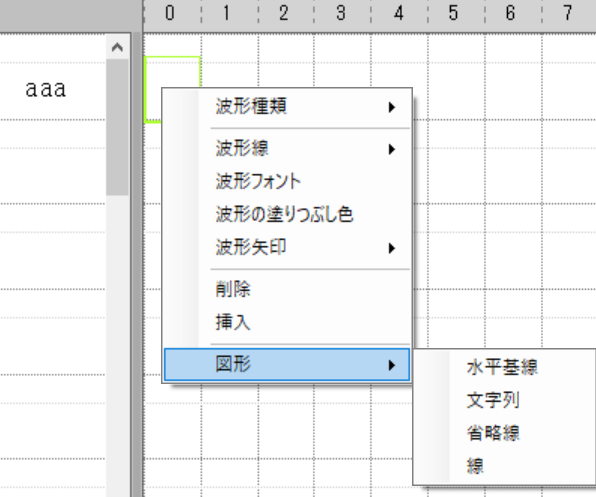Pick 水平基線 from the 図形 submenu
This screenshot has width=596, height=497.
(504, 367)
